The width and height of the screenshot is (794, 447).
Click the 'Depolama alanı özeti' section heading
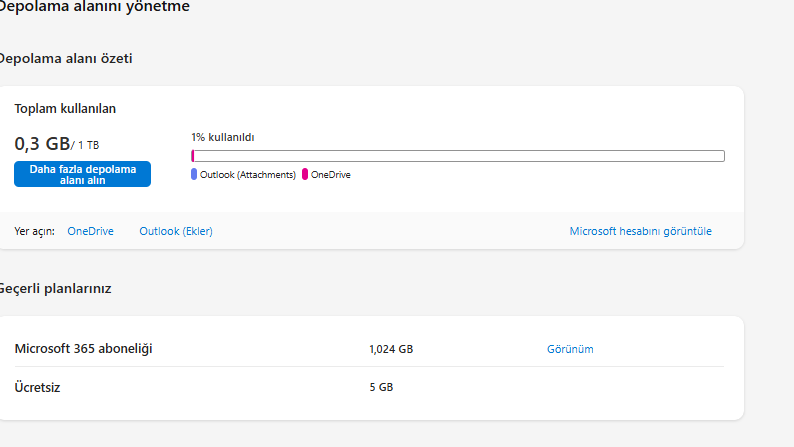pos(66,59)
